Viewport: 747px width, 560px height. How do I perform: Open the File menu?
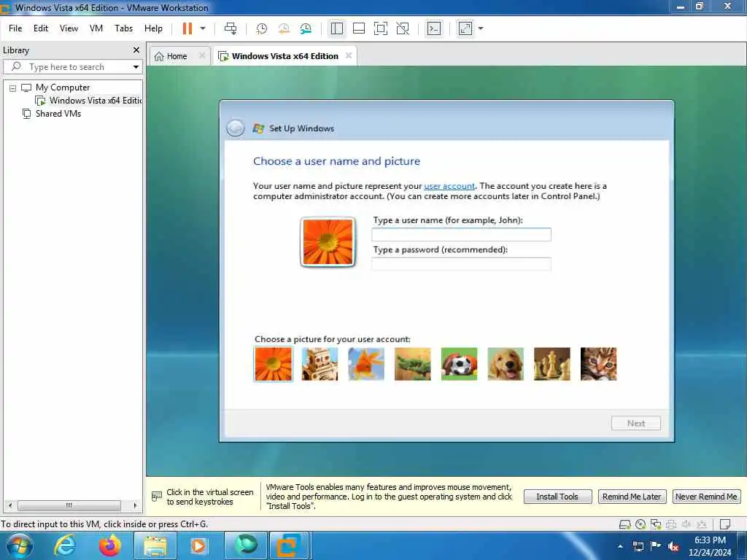pyautogui.click(x=15, y=28)
